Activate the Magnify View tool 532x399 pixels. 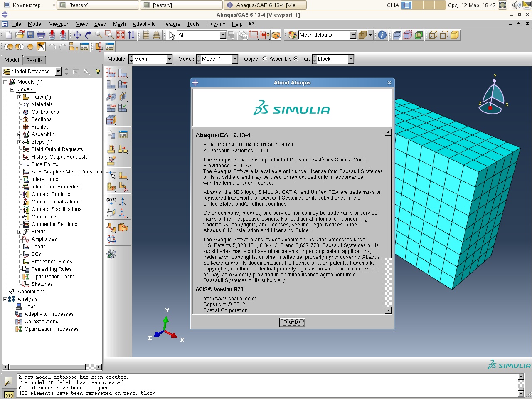pyautogui.click(x=99, y=35)
